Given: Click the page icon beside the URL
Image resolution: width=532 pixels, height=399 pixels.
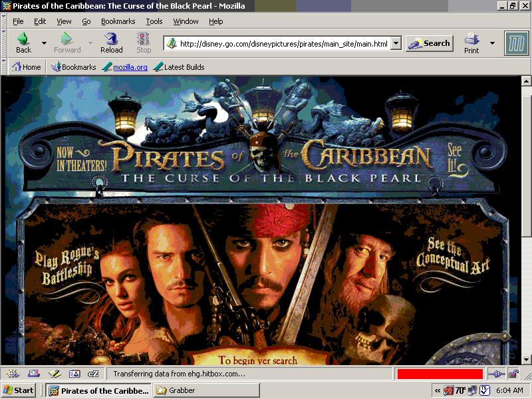Looking at the screenshot, I should click(172, 43).
